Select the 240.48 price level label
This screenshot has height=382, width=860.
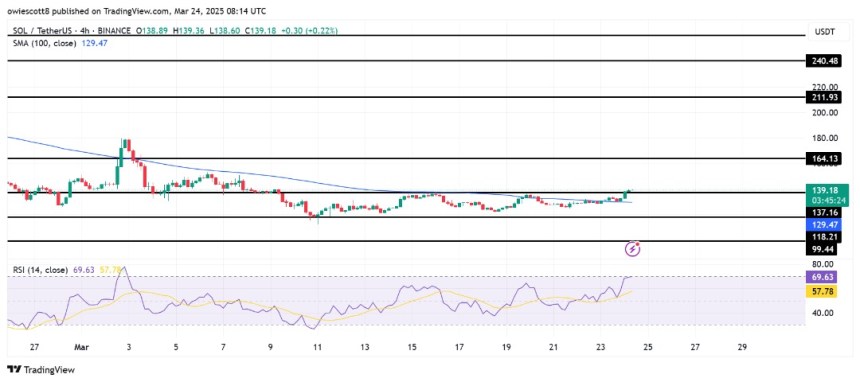click(822, 61)
